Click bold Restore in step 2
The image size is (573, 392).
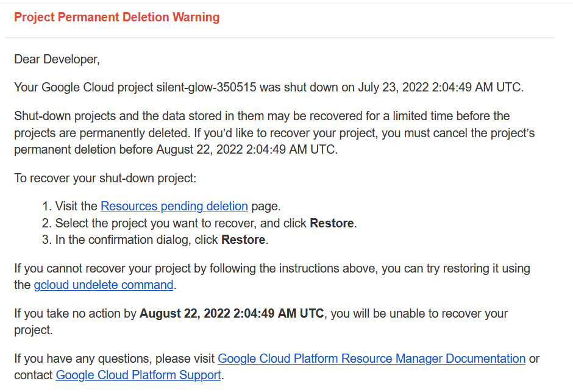tap(332, 223)
